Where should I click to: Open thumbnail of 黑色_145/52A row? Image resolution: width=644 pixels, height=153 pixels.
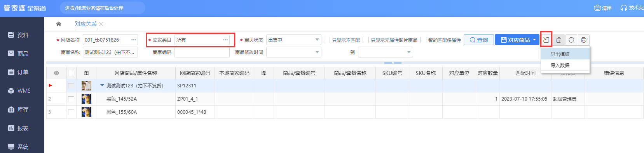click(86, 99)
